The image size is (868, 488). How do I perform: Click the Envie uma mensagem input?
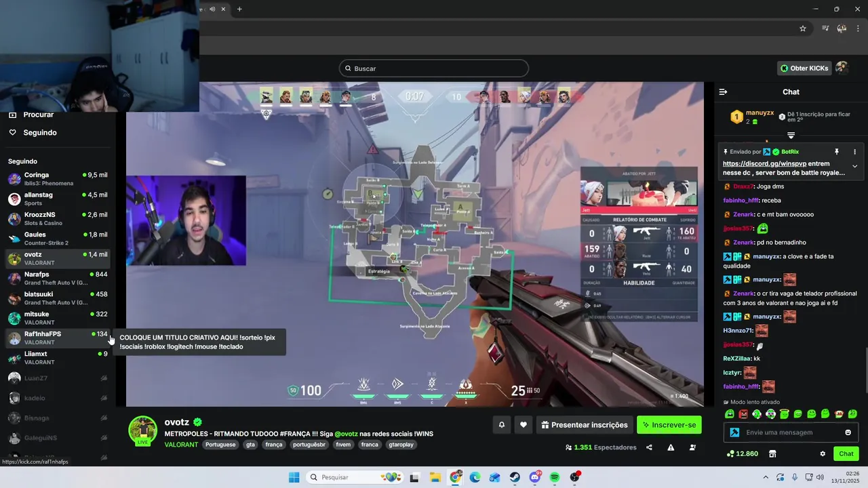pos(791,432)
